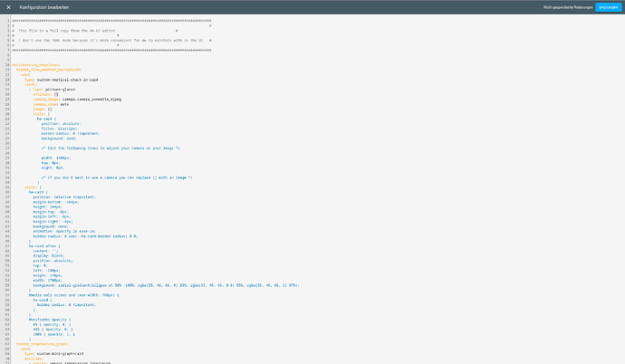
Task: Click the 'custom:mini-graph-card' type value
Action: point(60,354)
